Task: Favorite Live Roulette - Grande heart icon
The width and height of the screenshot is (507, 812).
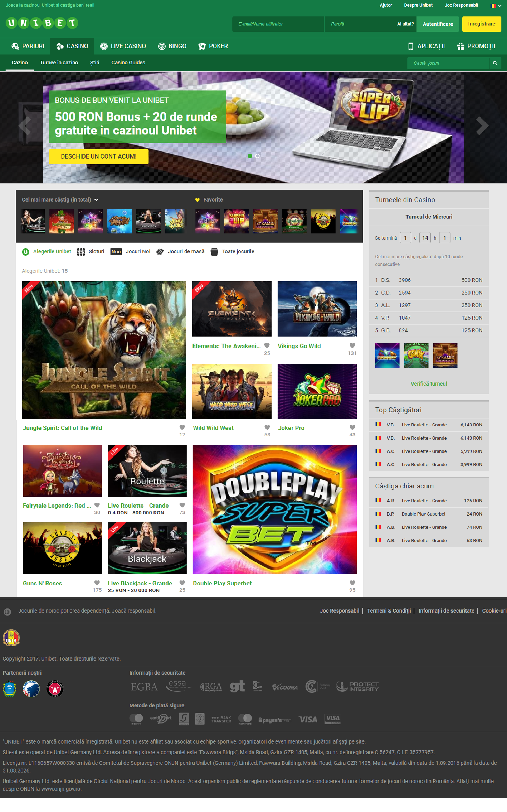Action: pyautogui.click(x=182, y=505)
